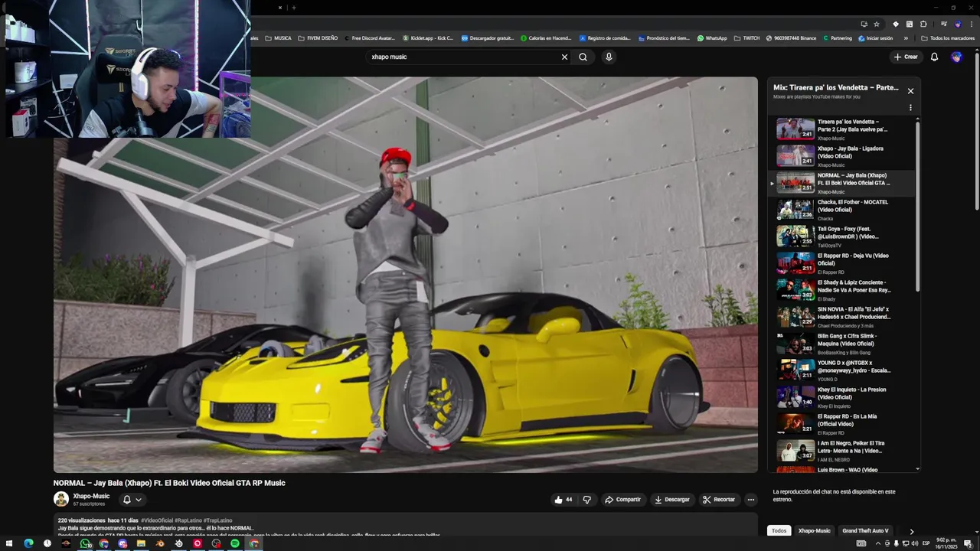The image size is (980, 551).
Task: Open the FIVEM DISEÑO bookmarks folder
Action: [x=318, y=38]
